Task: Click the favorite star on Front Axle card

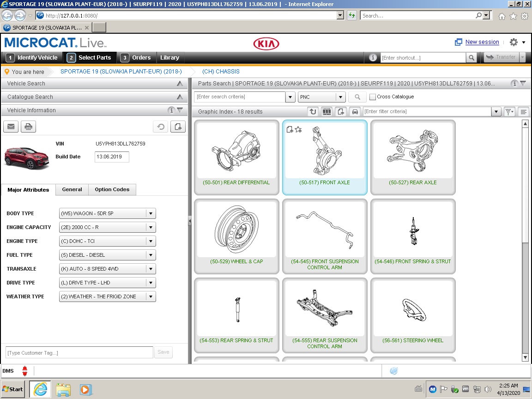Action: (x=298, y=129)
